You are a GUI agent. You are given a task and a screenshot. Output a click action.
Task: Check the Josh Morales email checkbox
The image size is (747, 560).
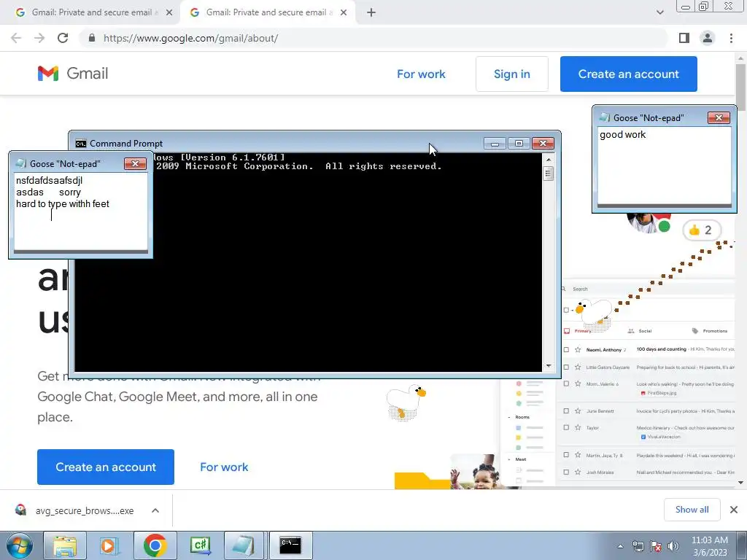pos(566,472)
